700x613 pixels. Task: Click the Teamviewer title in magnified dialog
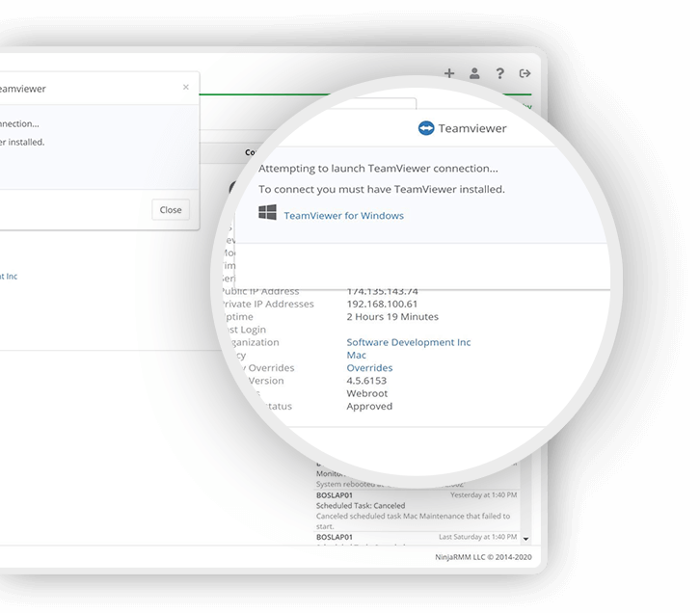pos(472,128)
